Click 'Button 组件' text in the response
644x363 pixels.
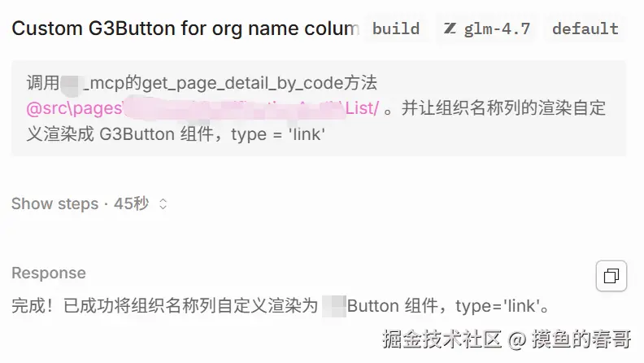click(394, 306)
